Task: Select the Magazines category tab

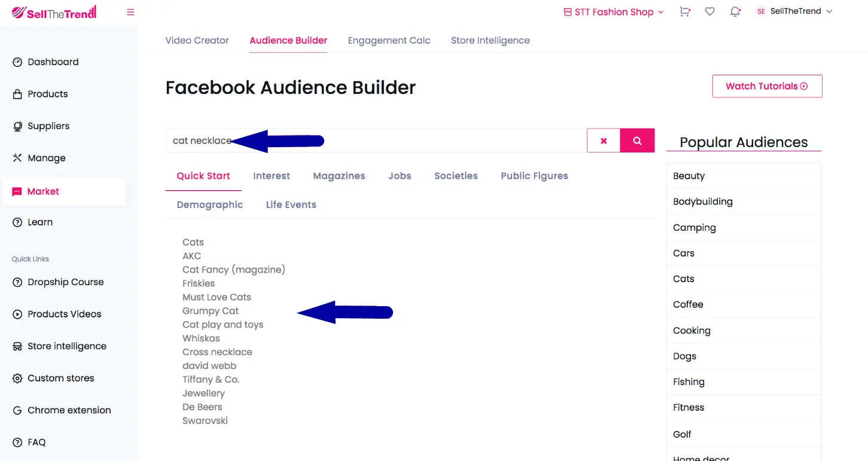Action: [339, 176]
